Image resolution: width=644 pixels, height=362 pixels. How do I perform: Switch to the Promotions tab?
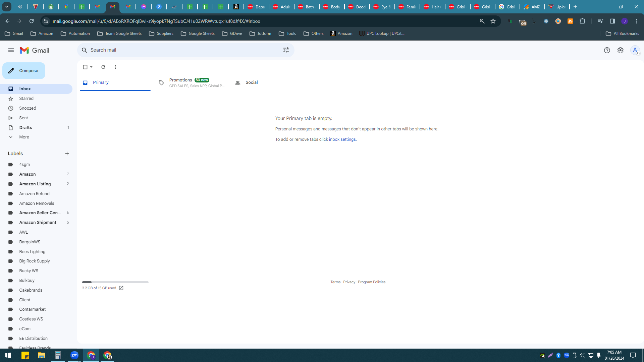192,82
